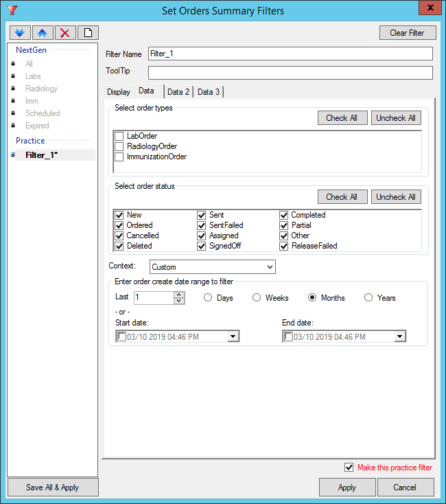
Task: Check the RadiologyOrder order type
Action: click(x=119, y=146)
